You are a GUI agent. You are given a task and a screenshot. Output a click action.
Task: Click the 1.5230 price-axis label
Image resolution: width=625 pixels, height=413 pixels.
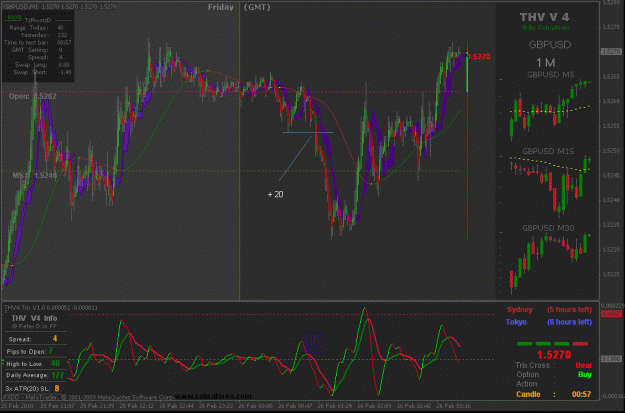coord(612,250)
